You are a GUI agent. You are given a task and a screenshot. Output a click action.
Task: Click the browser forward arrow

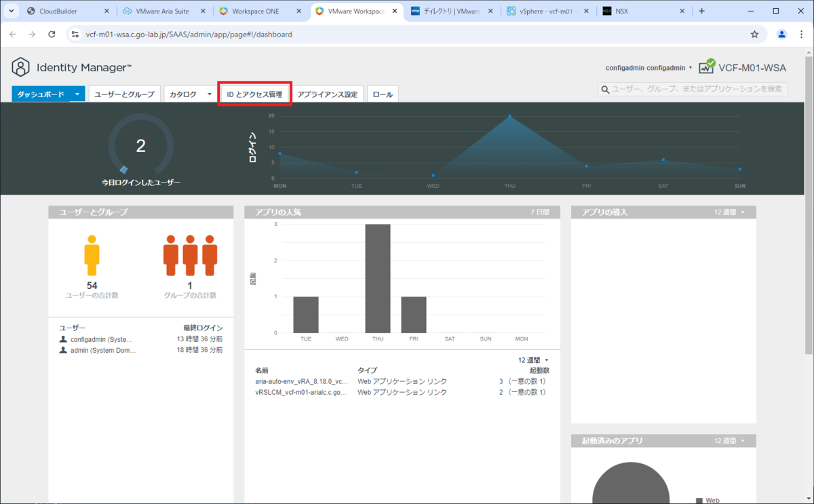pos(32,34)
